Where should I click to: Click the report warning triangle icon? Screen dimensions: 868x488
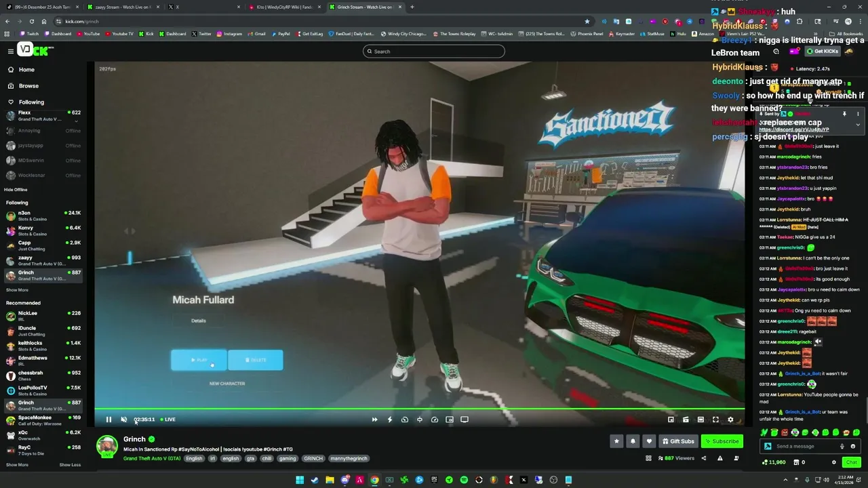tap(719, 458)
